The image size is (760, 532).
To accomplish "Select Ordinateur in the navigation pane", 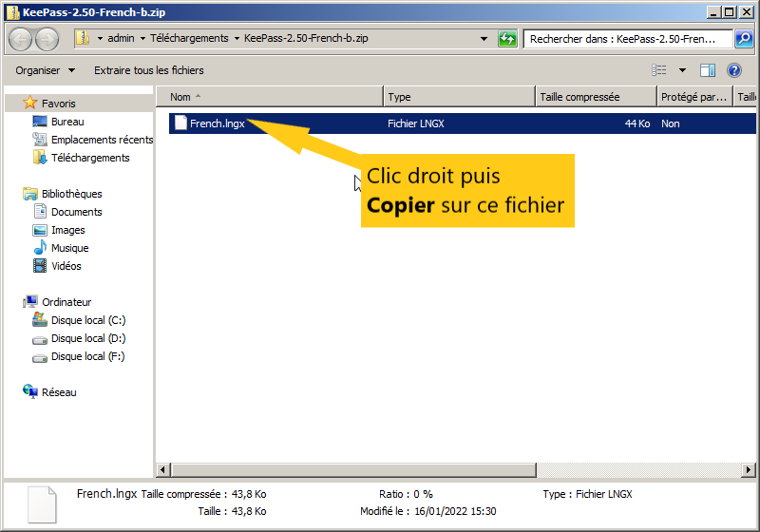I will point(66,302).
